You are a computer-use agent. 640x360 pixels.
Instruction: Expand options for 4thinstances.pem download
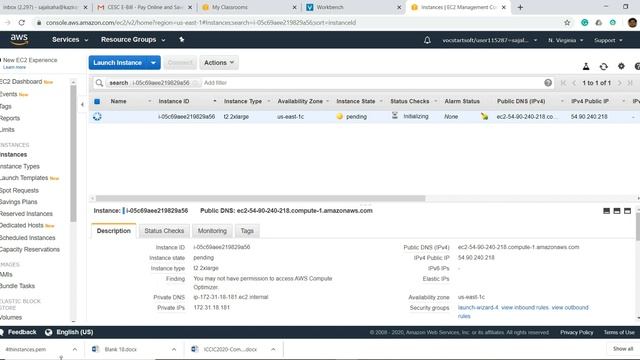coord(75,349)
